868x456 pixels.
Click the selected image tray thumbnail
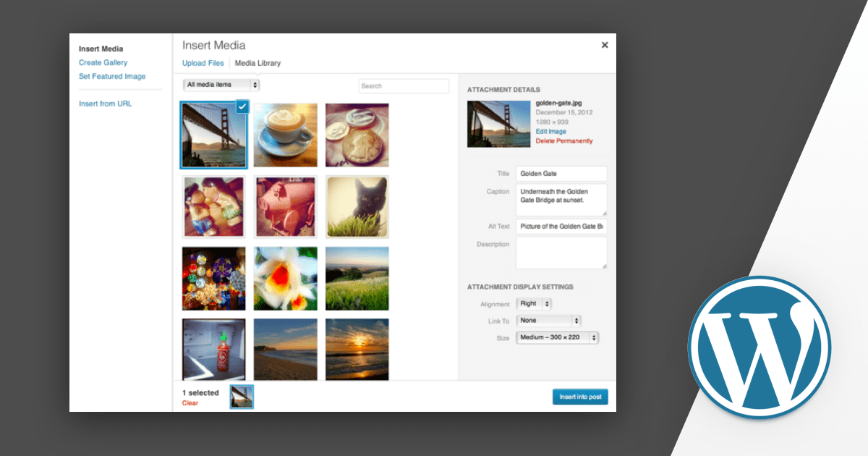click(x=242, y=397)
